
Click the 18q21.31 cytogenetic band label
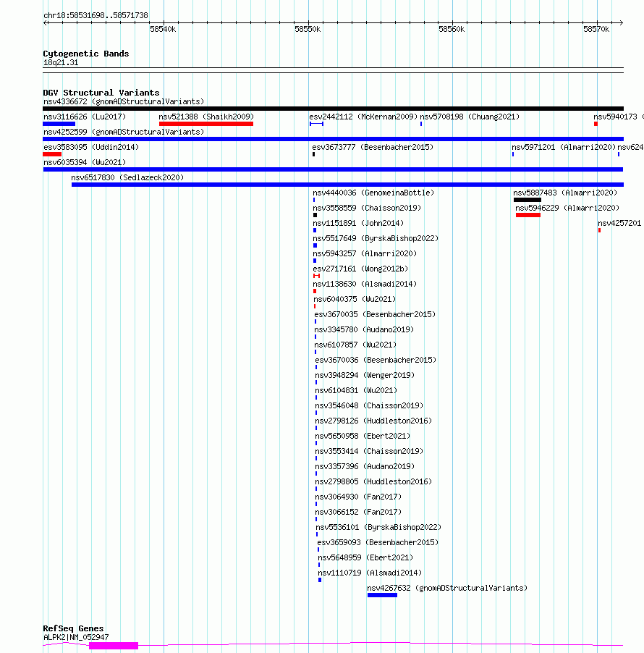click(61, 62)
